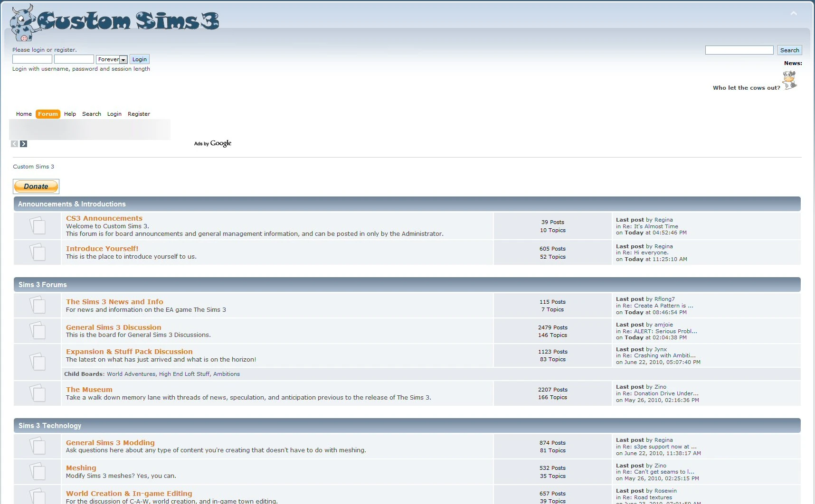Open the Search menu item in navigation bar

(92, 114)
